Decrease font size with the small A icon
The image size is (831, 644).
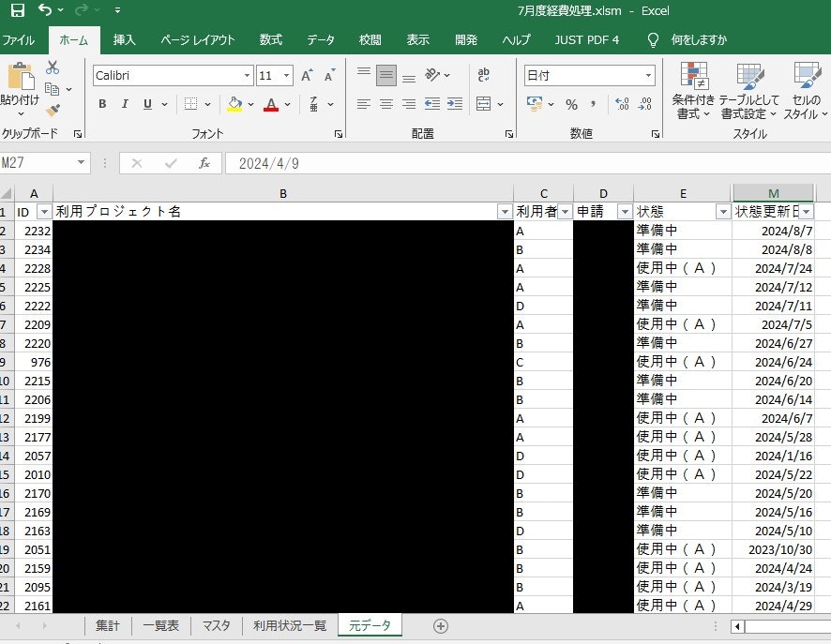[329, 75]
